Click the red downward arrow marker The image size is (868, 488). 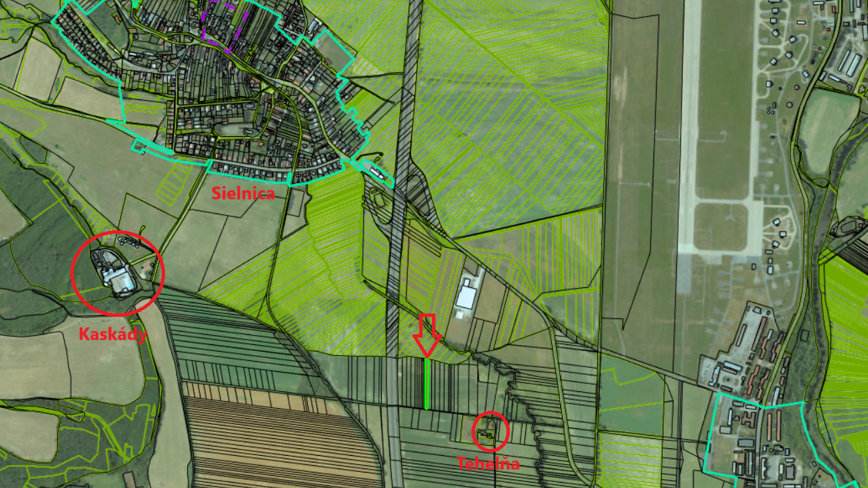pos(427,335)
